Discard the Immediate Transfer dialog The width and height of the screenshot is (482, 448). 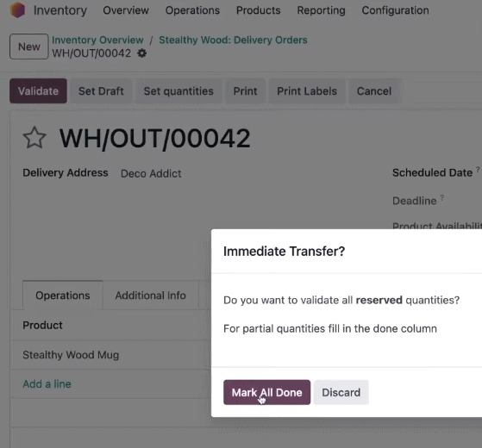tap(341, 392)
